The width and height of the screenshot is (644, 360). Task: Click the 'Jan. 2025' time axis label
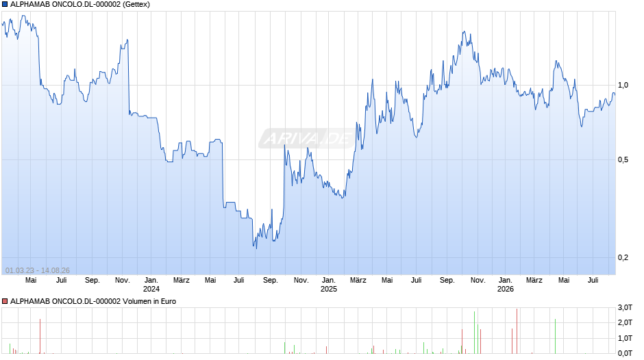click(329, 285)
